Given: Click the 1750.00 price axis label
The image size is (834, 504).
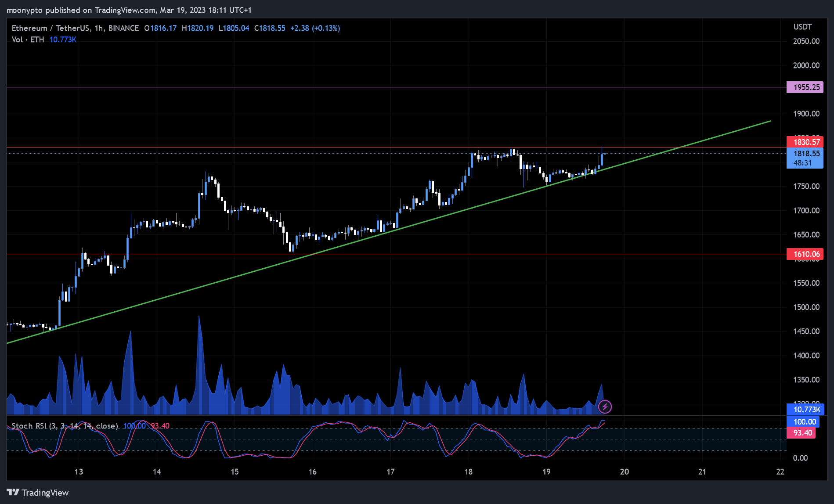Looking at the screenshot, I should pos(806,186).
